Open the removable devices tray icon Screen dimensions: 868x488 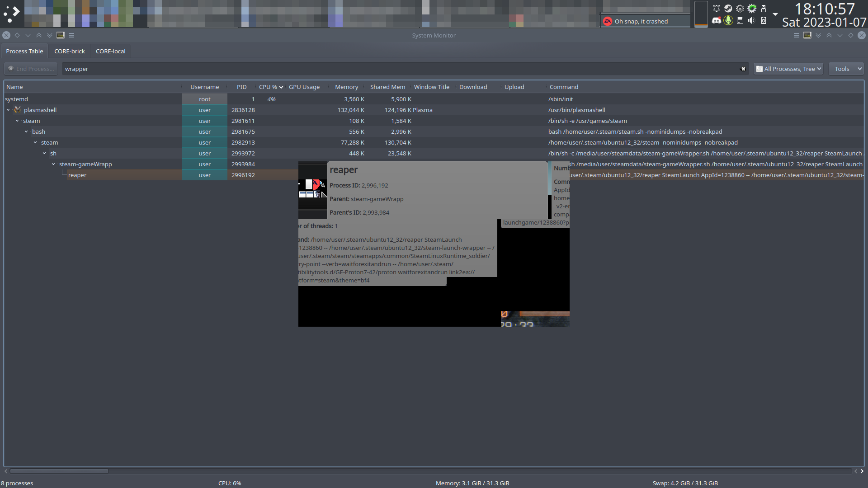(764, 8)
